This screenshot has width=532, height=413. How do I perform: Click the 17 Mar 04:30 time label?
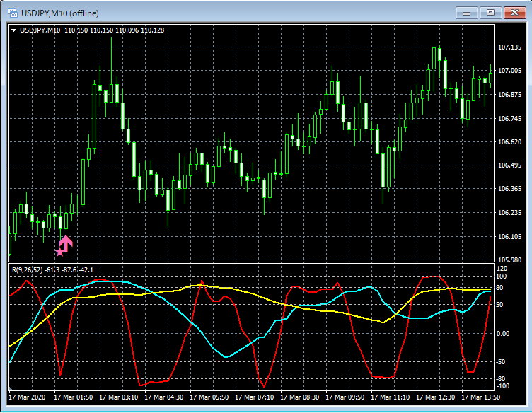point(164,397)
